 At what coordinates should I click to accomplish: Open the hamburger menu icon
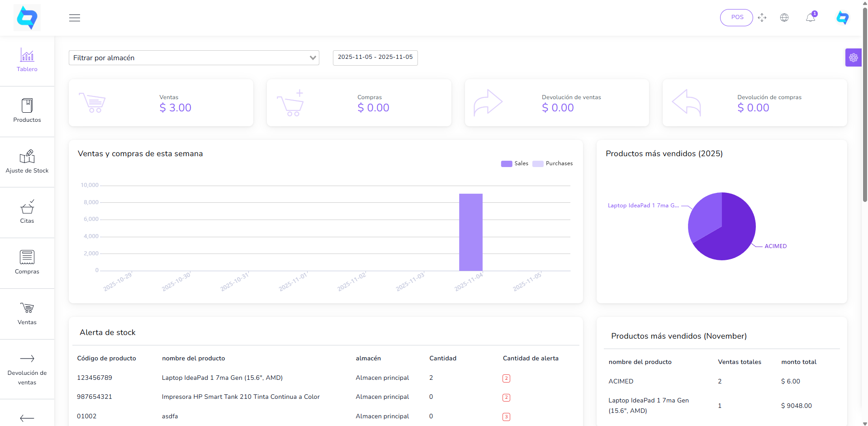(x=75, y=18)
